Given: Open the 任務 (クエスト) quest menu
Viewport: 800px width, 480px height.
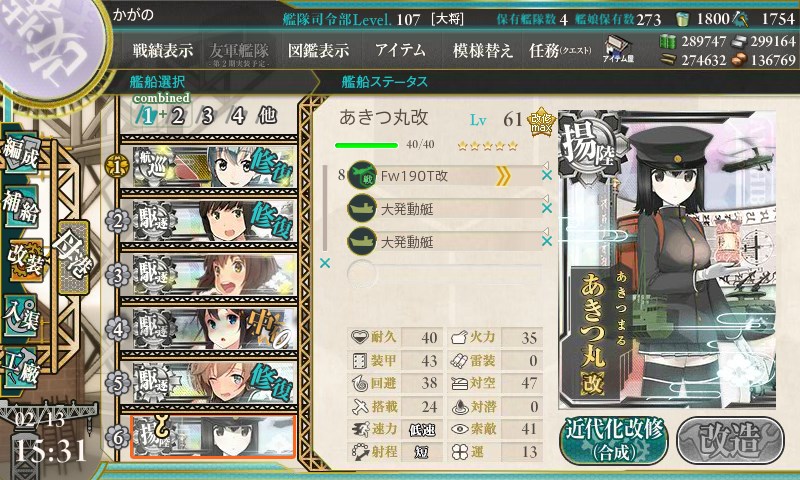Looking at the screenshot, I should pyautogui.click(x=560, y=50).
